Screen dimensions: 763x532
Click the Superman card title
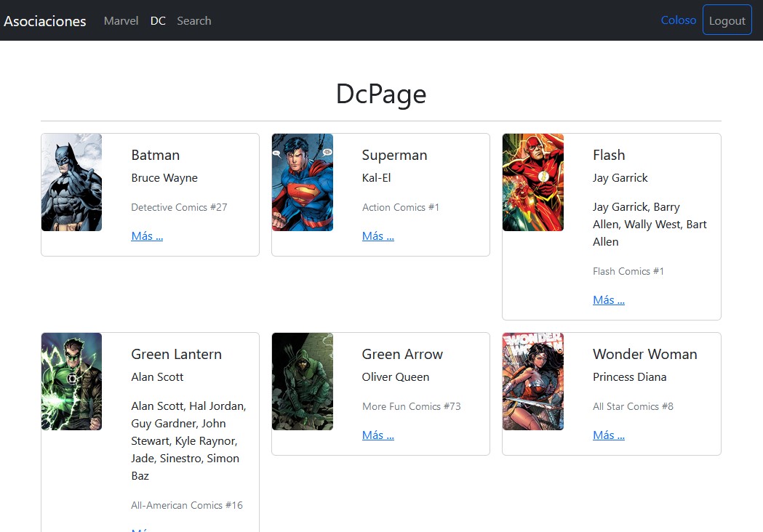click(395, 155)
